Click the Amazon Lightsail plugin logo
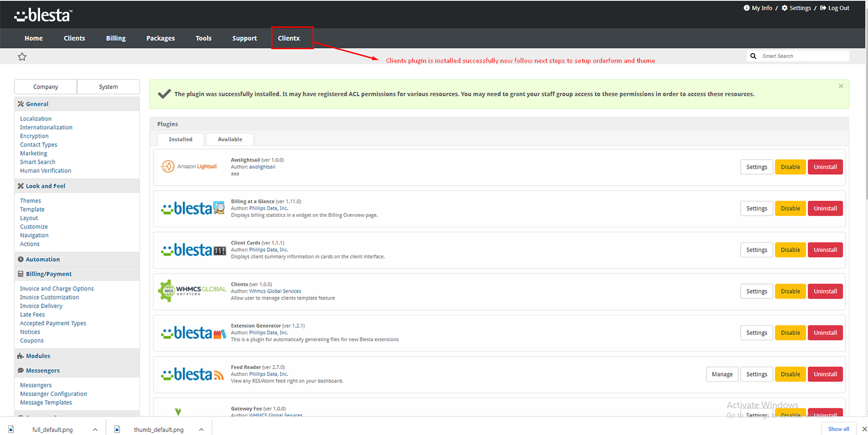 click(x=189, y=167)
